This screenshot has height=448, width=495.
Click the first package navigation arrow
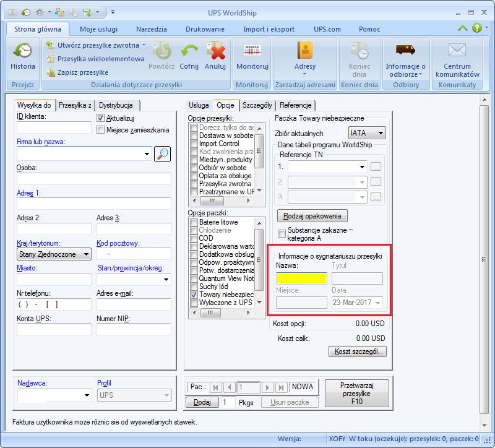click(215, 387)
